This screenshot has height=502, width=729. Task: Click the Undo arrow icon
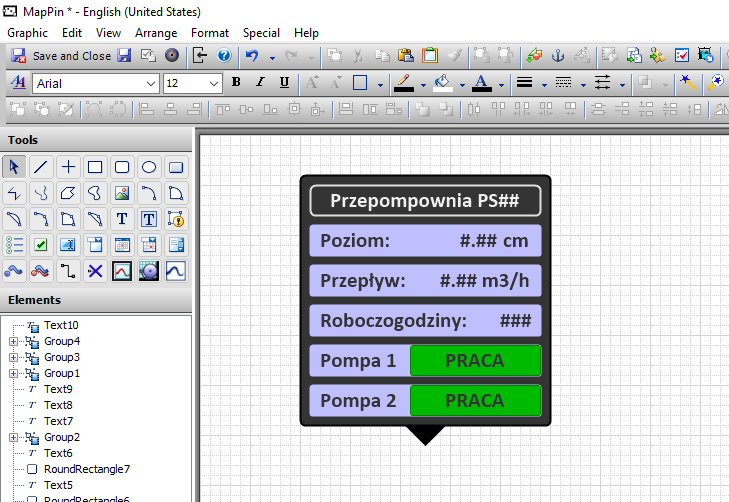pos(252,56)
